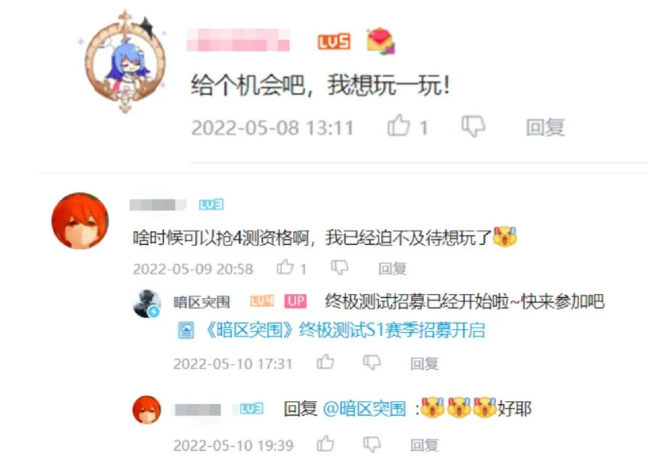Reply to the 17:31 official comment
This screenshot has width=655, height=475.
point(424,363)
